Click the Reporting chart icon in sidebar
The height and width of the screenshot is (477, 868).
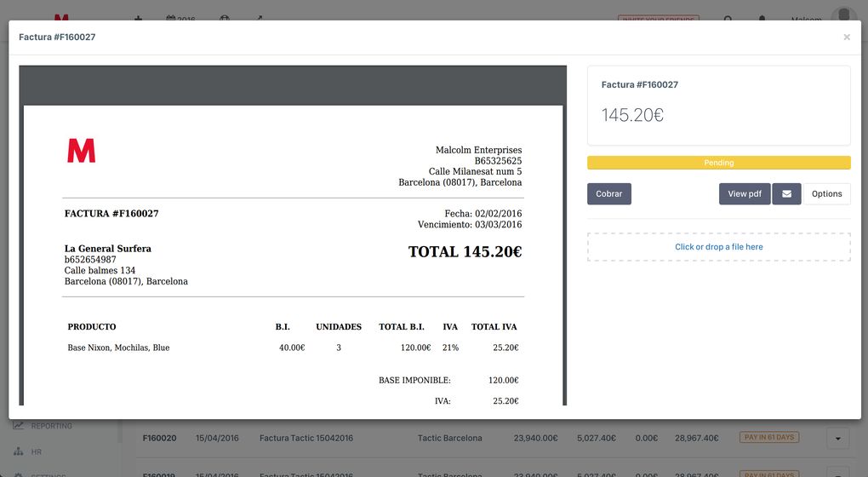[19, 426]
